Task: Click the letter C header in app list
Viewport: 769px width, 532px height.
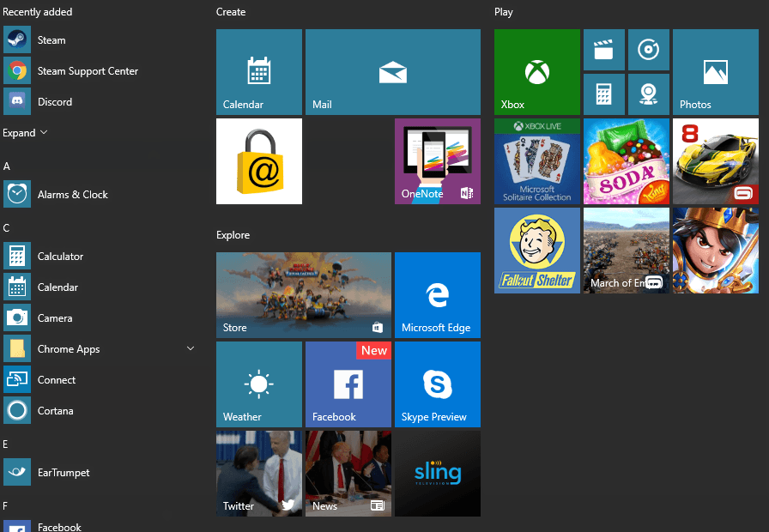Action: click(x=7, y=228)
